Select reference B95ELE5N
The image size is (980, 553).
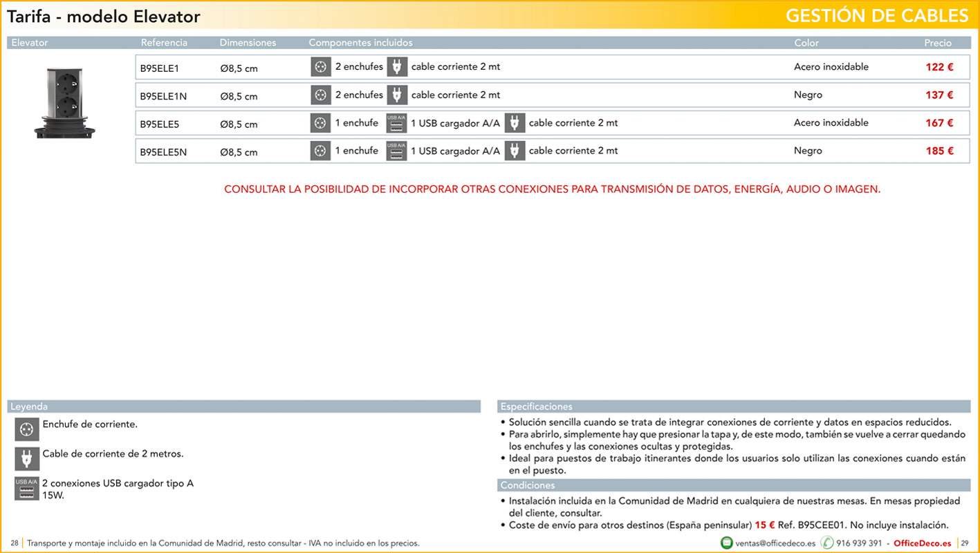(163, 152)
